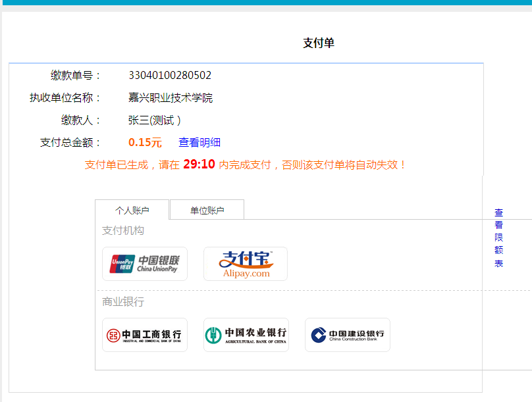Select China UnionPay payment option
532x402 pixels.
pos(145,264)
